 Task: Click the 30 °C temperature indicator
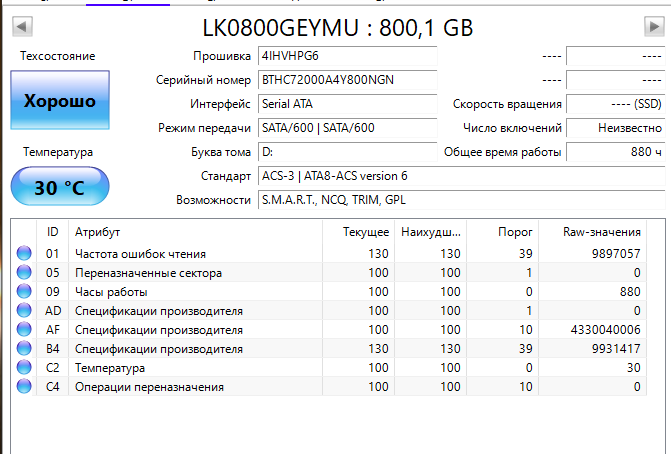point(59,188)
